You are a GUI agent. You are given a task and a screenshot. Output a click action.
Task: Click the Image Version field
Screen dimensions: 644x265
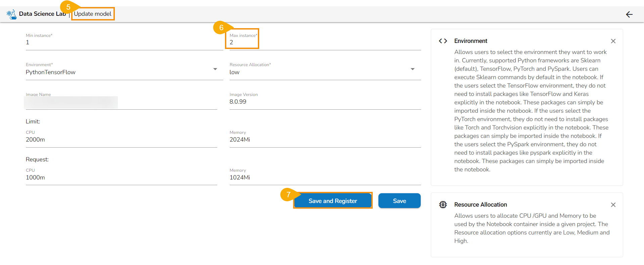(324, 102)
